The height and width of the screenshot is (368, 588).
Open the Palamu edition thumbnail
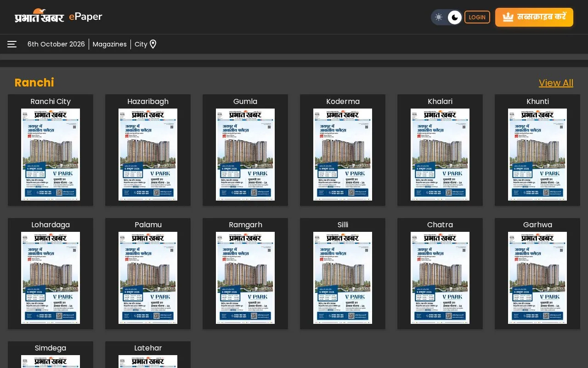coord(148,278)
